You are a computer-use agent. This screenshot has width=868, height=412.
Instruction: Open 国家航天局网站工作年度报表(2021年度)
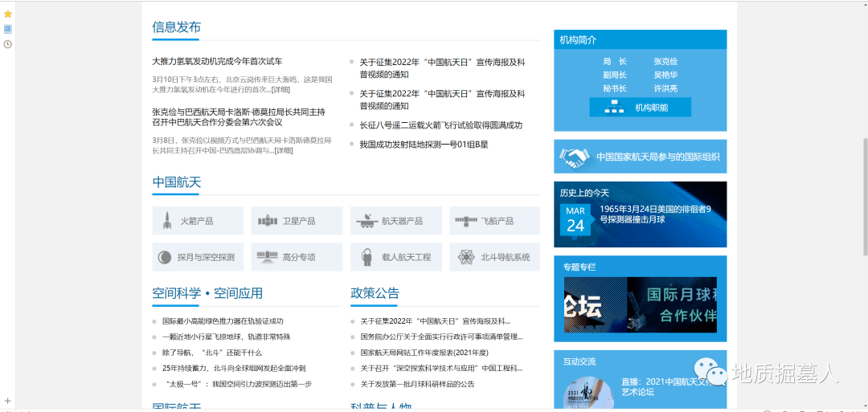pos(424,353)
